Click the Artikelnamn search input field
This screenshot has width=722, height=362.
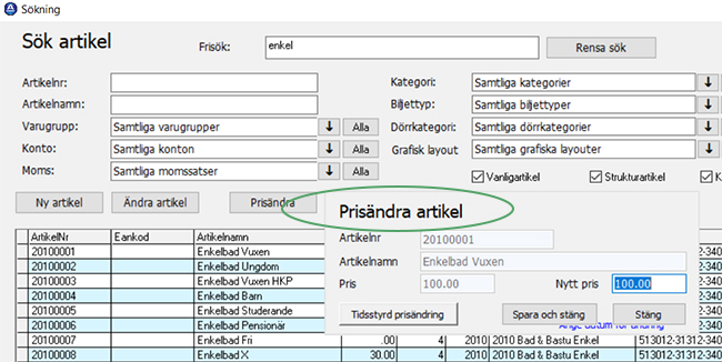(214, 105)
